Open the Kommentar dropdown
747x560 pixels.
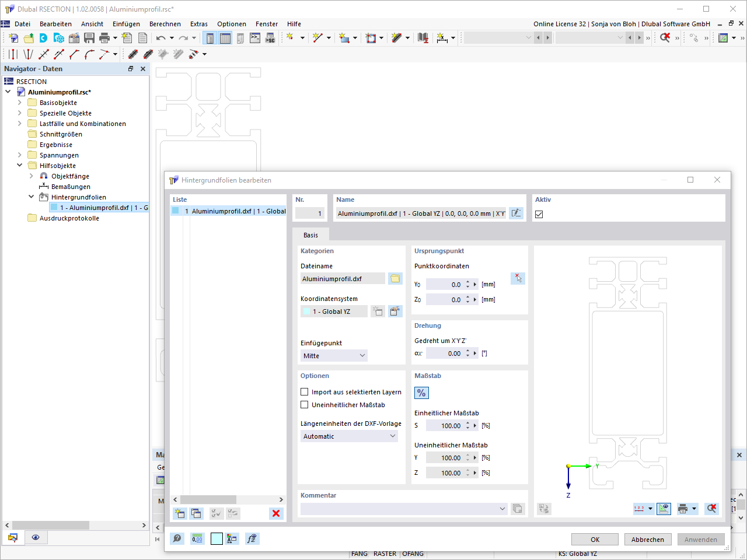tap(404, 509)
